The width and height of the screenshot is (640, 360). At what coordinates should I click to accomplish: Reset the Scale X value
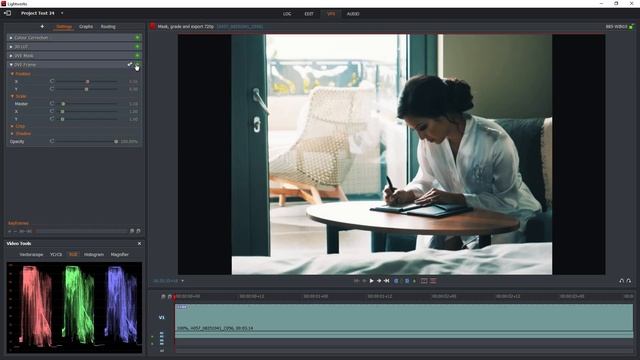pos(52,111)
